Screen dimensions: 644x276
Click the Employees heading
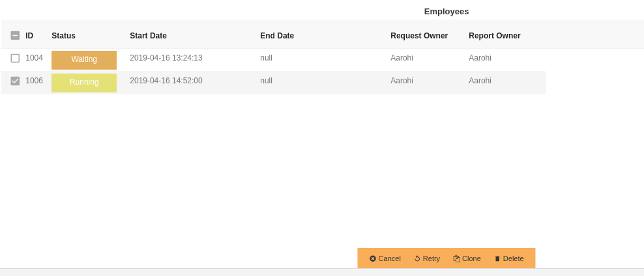[x=446, y=12]
